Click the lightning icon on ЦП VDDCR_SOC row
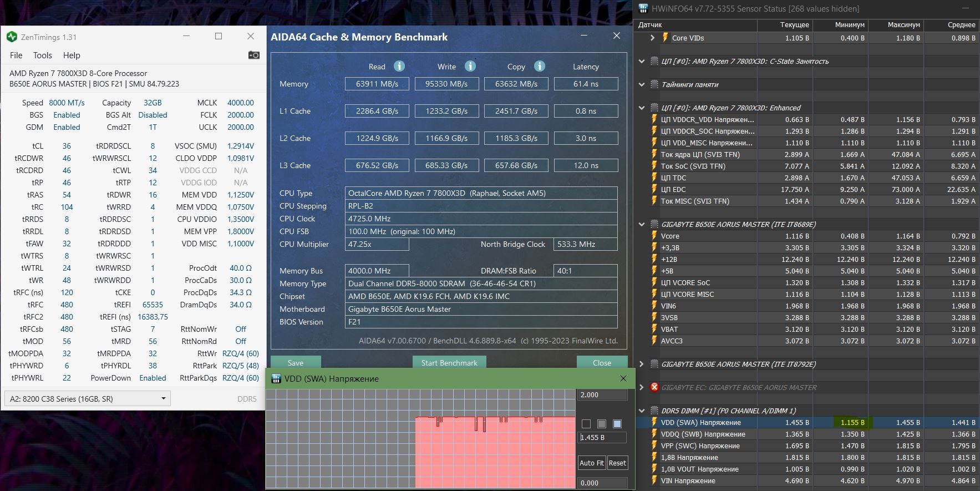The height and width of the screenshot is (491, 980). pyautogui.click(x=654, y=131)
